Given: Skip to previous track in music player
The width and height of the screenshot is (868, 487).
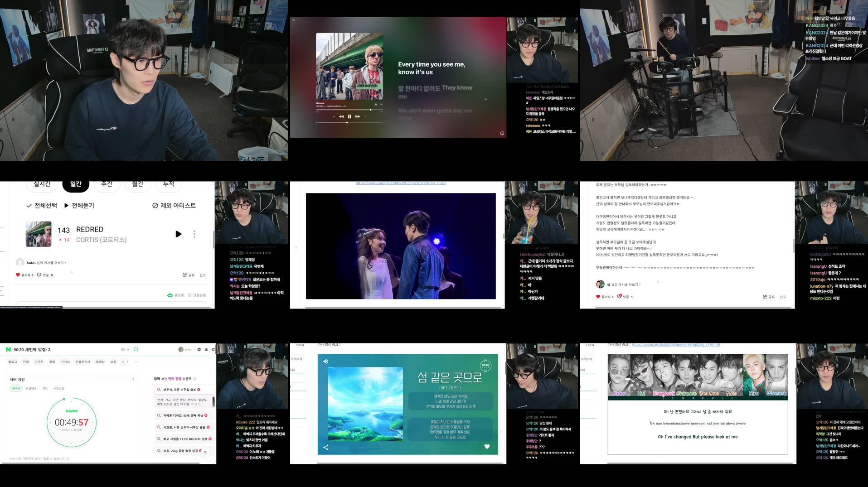Looking at the screenshot, I should (341, 116).
